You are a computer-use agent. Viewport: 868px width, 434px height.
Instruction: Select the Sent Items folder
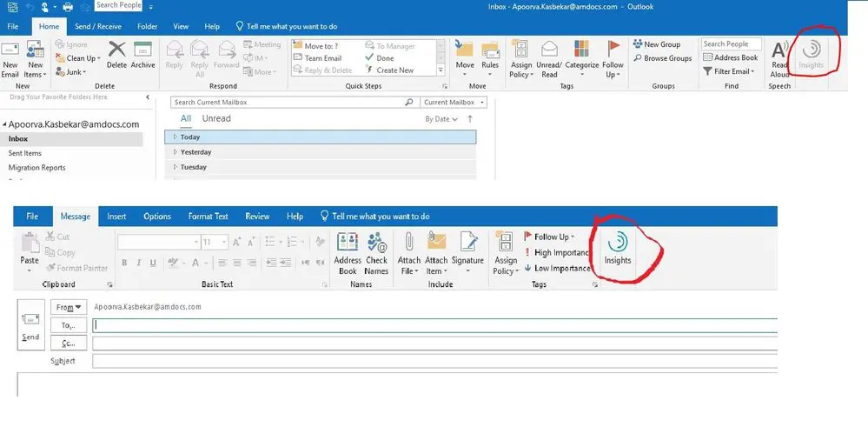pos(25,154)
